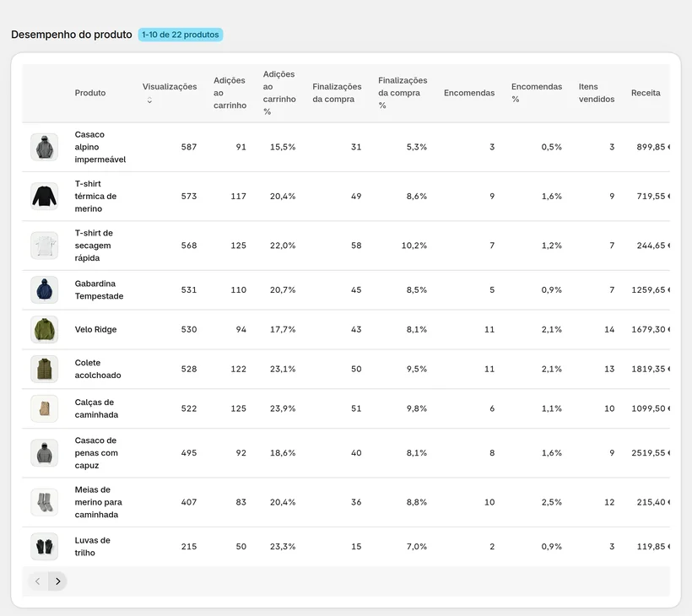Sort by the Visualizações sort arrows
The image size is (692, 616).
click(x=149, y=100)
